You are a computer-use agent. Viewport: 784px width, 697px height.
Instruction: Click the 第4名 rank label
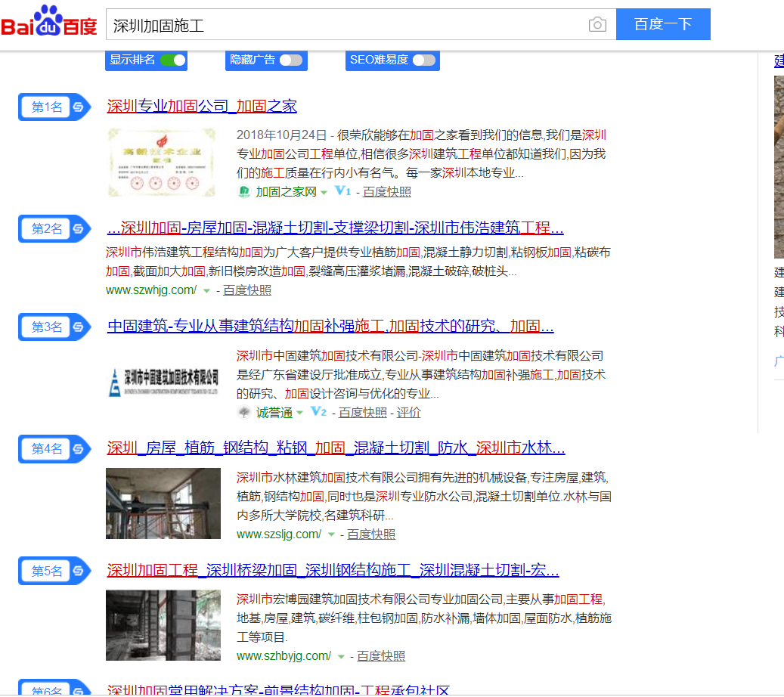tap(47, 449)
